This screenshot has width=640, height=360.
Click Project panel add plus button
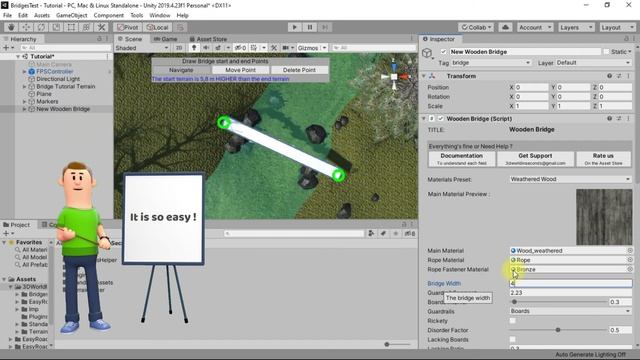(x=6, y=233)
